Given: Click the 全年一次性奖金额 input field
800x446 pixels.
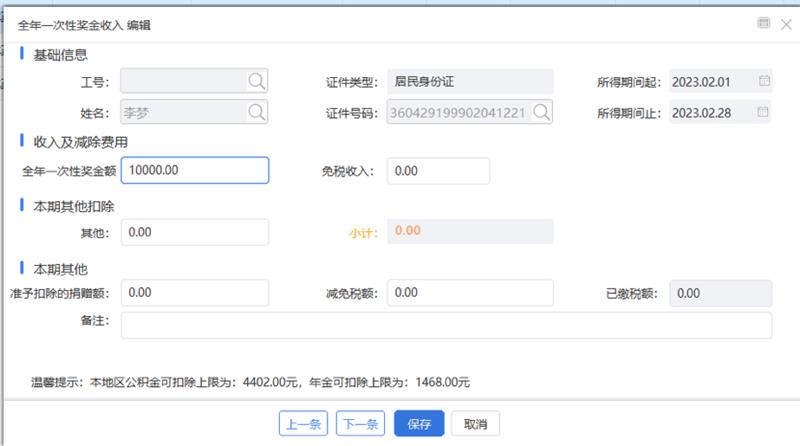Looking at the screenshot, I should pyautogui.click(x=195, y=171).
